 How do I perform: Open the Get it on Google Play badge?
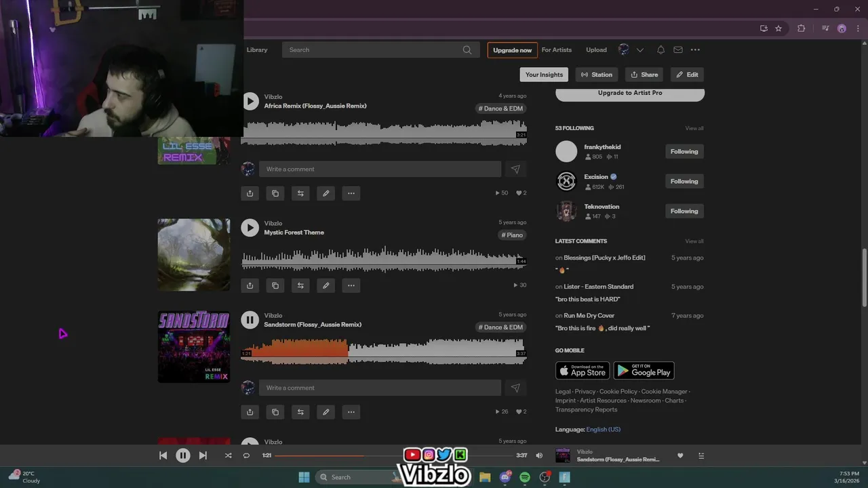tap(644, 371)
